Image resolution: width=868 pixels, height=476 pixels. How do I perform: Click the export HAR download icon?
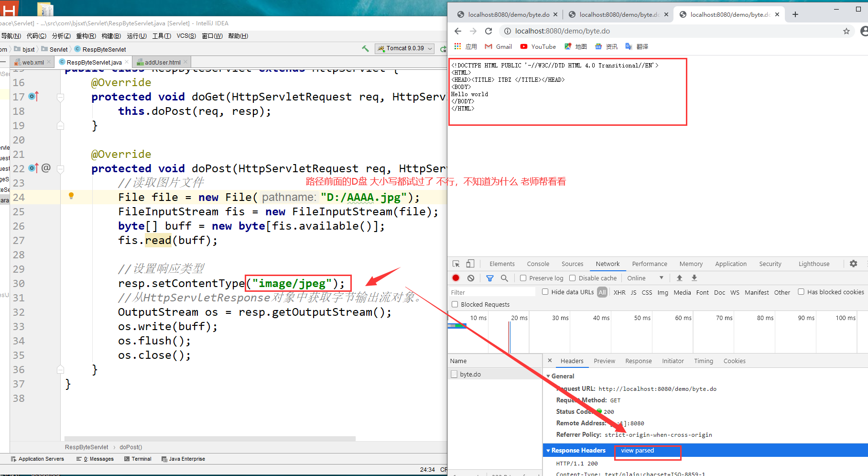pos(694,278)
